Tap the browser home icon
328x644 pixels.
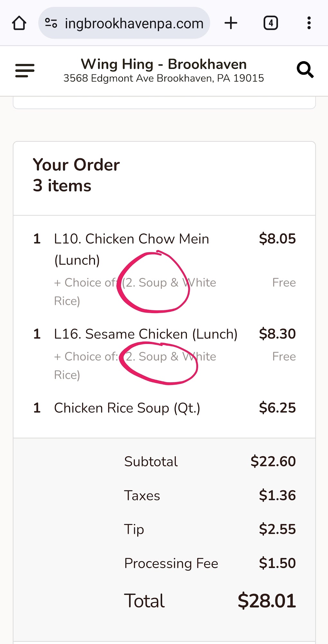pos(19,23)
